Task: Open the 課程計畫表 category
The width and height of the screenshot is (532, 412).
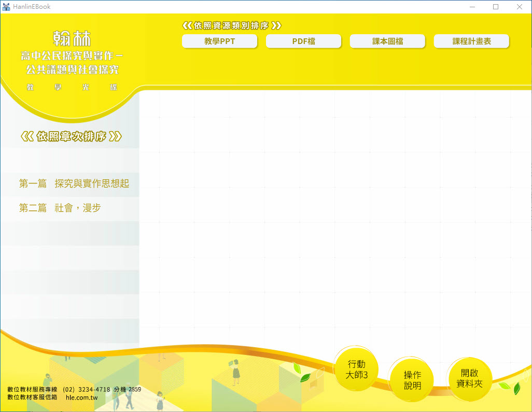Action: pos(471,41)
